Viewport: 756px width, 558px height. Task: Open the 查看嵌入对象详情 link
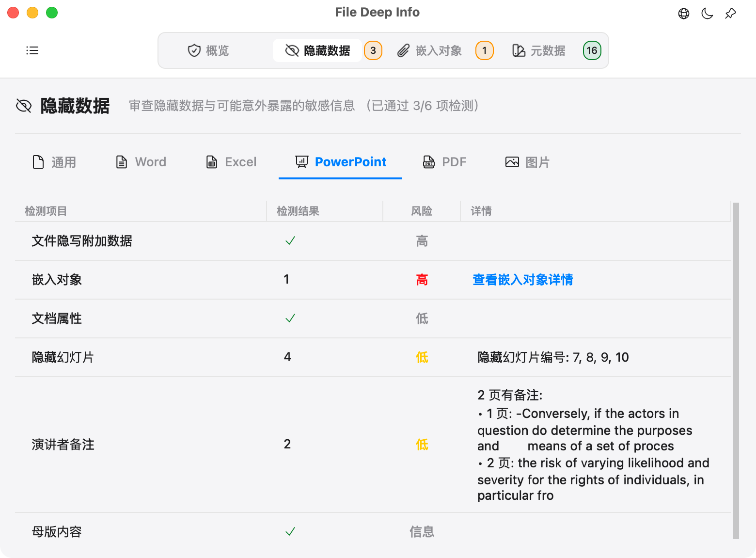tap(523, 280)
